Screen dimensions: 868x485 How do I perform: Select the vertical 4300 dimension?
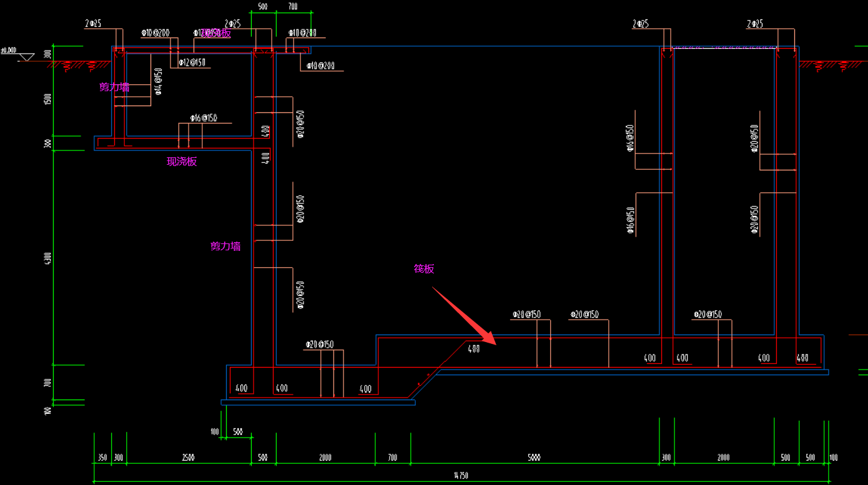(x=48, y=258)
